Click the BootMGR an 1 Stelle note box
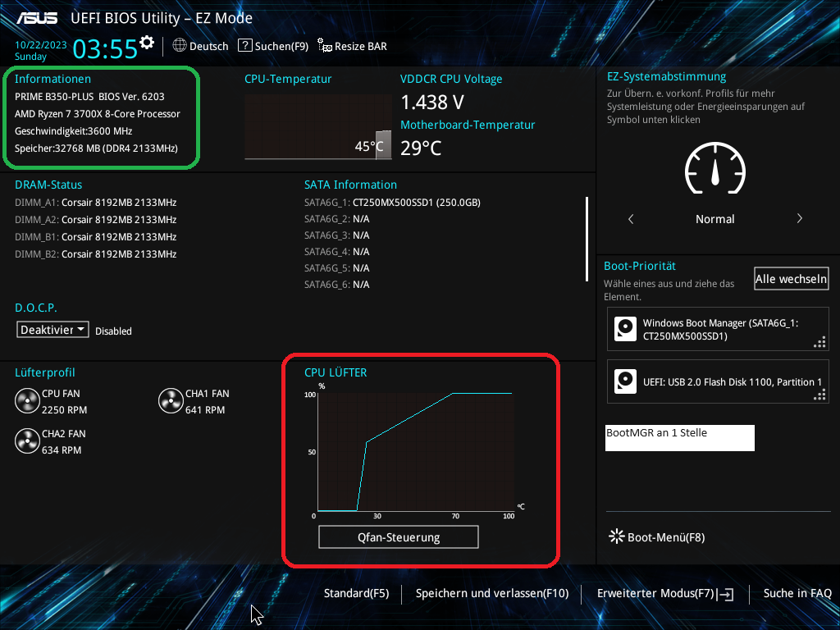The width and height of the screenshot is (840, 630). [680, 438]
